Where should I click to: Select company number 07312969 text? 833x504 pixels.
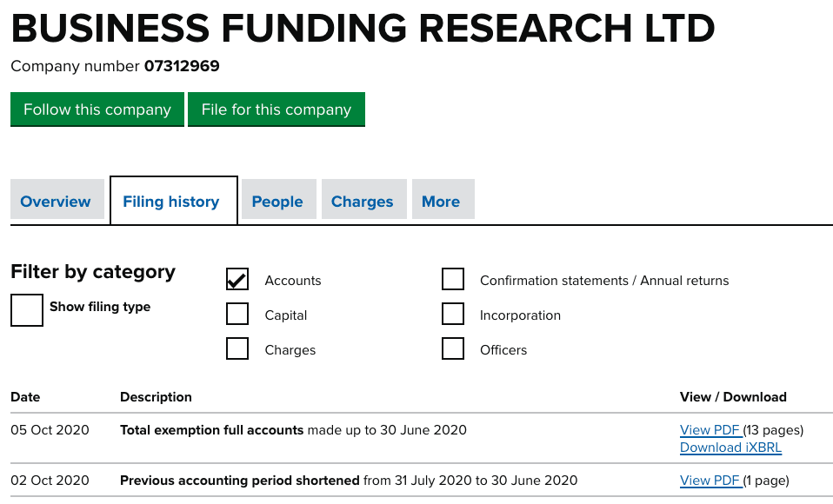(182, 66)
